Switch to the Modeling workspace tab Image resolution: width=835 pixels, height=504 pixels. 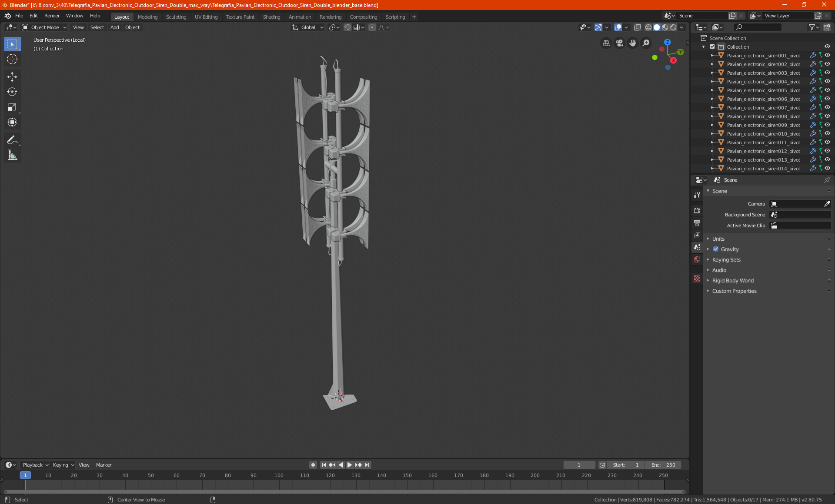tap(147, 17)
